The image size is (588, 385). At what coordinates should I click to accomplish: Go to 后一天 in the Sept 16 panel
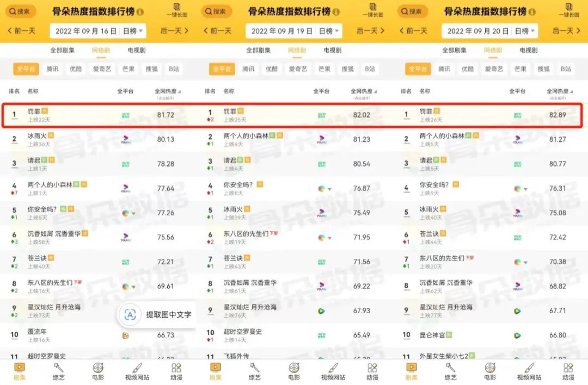[174, 30]
